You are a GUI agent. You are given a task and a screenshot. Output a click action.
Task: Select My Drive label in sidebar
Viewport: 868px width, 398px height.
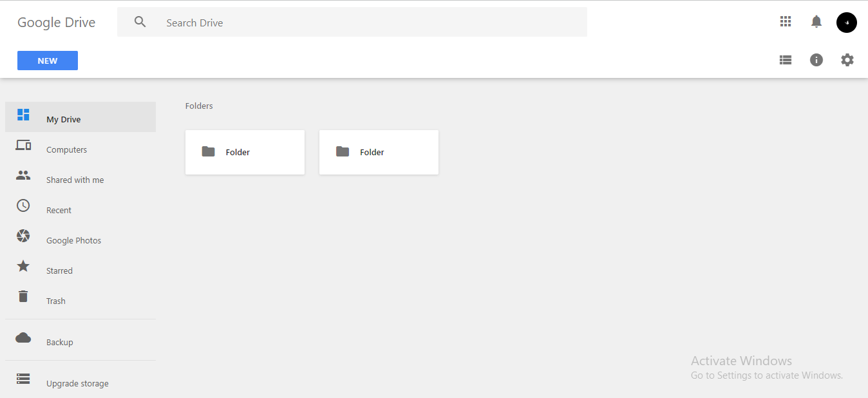[64, 120]
